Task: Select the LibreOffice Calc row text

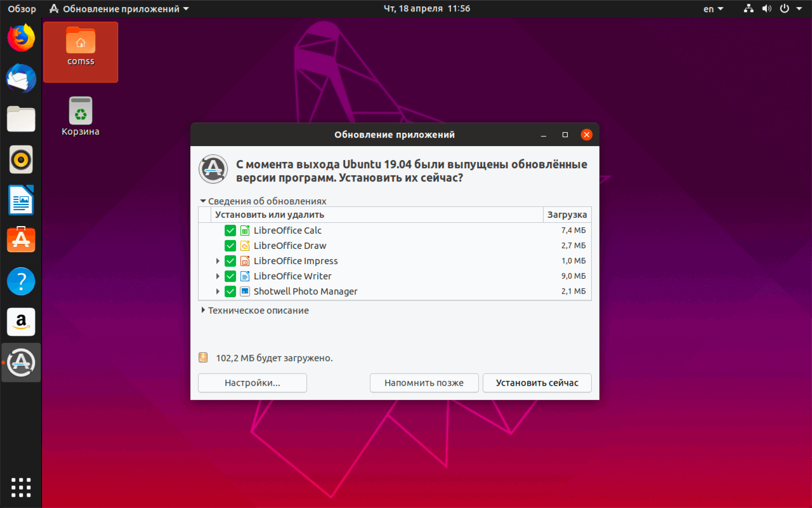Action: pos(287,231)
